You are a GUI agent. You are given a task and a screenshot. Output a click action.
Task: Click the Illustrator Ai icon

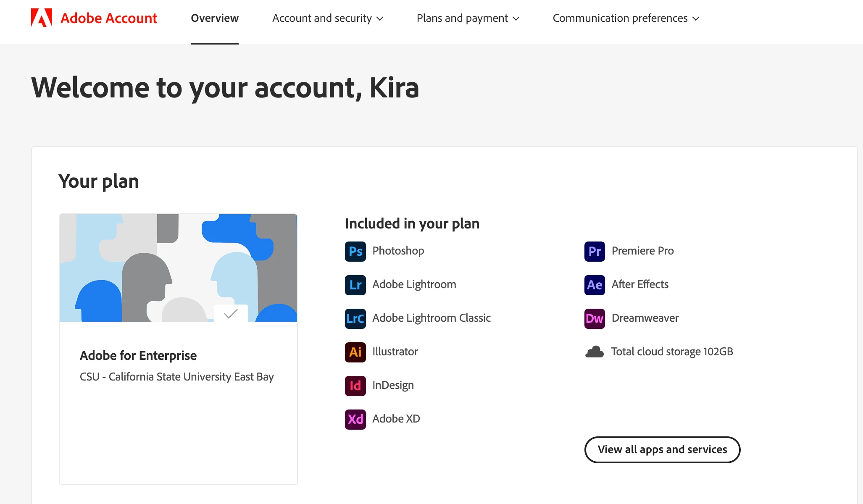(355, 352)
